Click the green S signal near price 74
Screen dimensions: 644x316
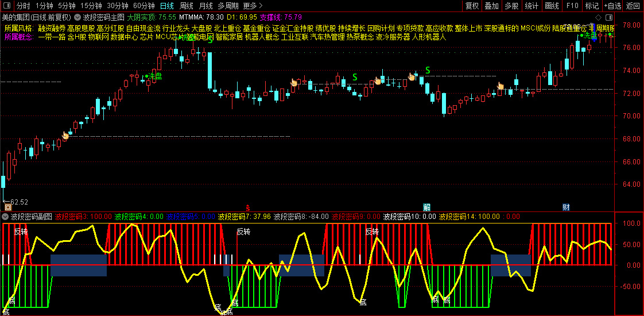[428, 70]
